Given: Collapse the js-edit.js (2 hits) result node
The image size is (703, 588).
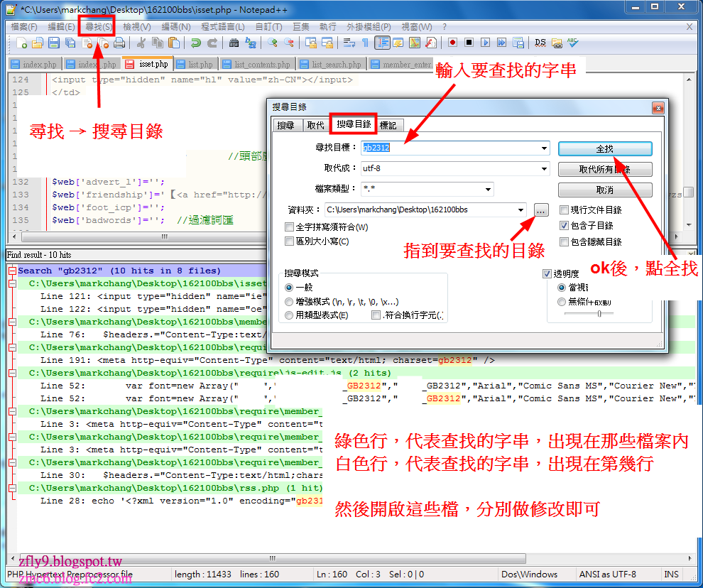Looking at the screenshot, I should tap(13, 373).
